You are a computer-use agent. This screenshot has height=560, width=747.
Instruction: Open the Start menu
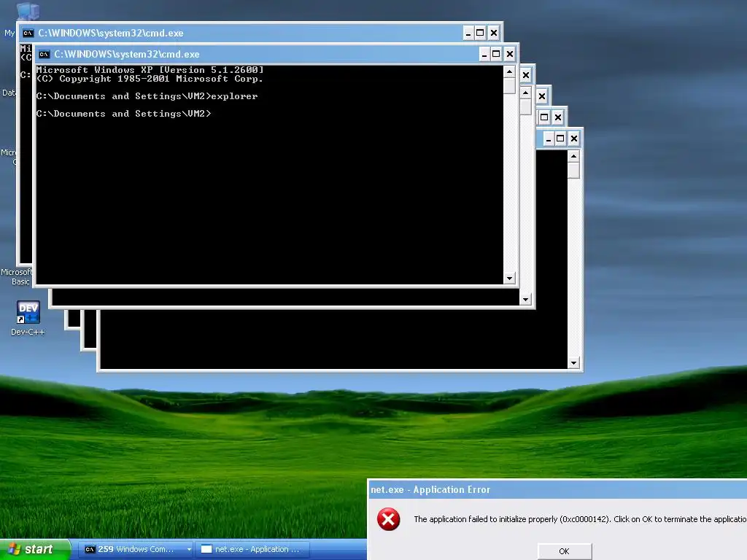point(35,549)
